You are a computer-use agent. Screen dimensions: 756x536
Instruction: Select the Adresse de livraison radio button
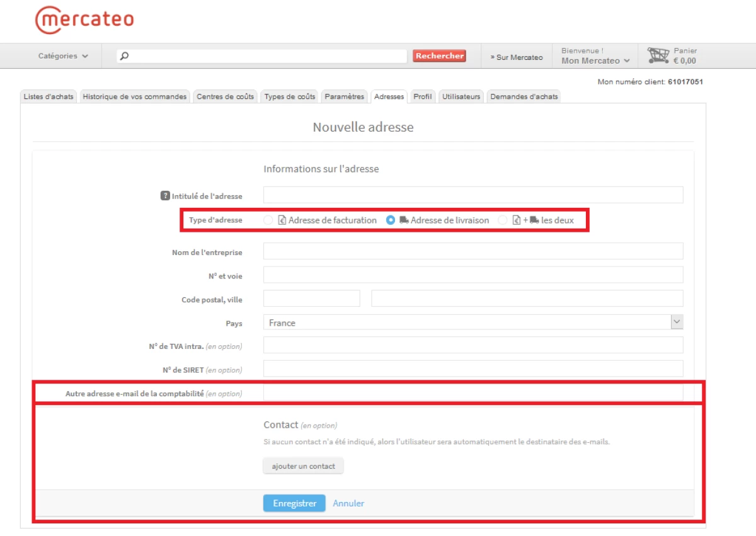[x=391, y=220]
